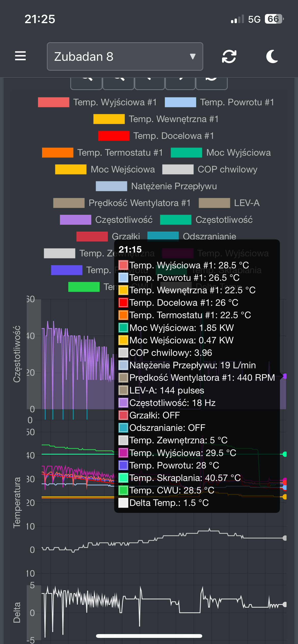Click the red Temp. Docelowa #1 color swatch
This screenshot has width=298, height=644.
(x=114, y=136)
